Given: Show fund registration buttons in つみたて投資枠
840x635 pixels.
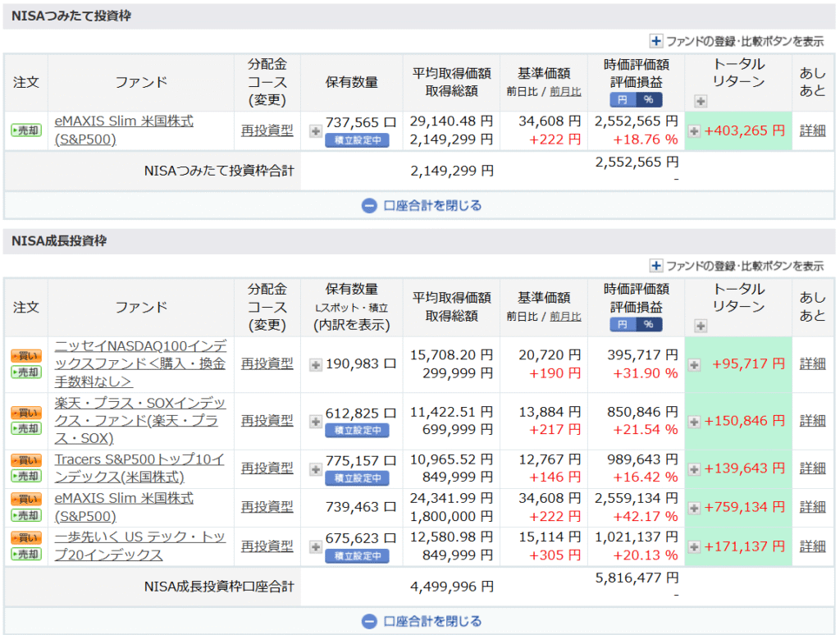Looking at the screenshot, I should point(737,41).
